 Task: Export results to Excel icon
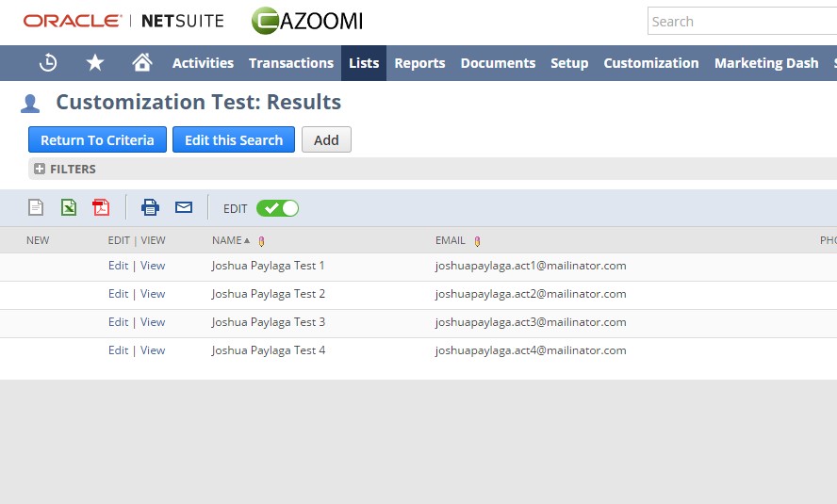(69, 207)
